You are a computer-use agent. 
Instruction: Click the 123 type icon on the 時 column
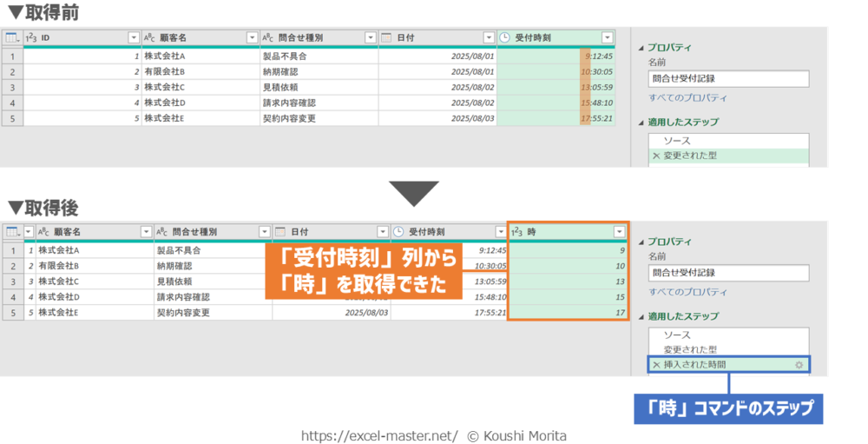coord(516,231)
